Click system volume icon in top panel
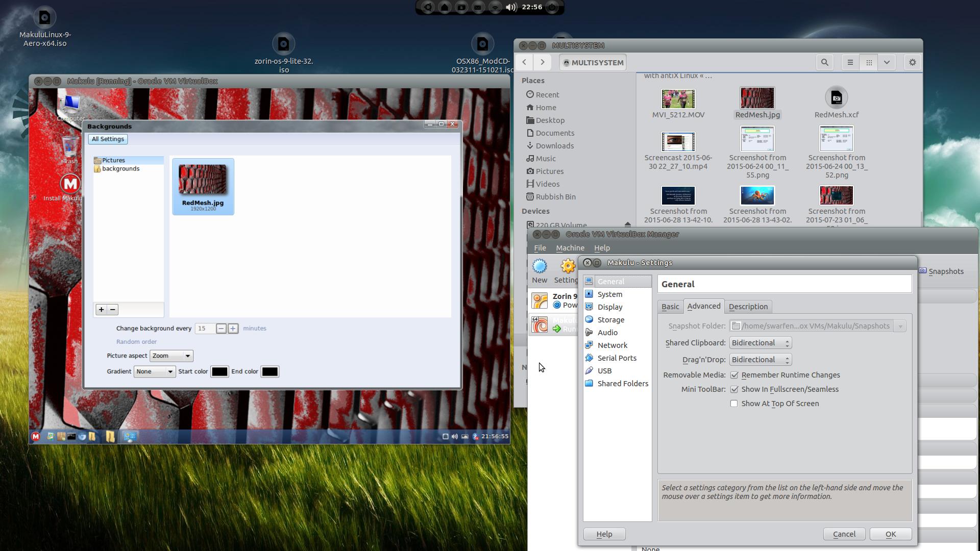Screen dimensions: 980x551 511,7
